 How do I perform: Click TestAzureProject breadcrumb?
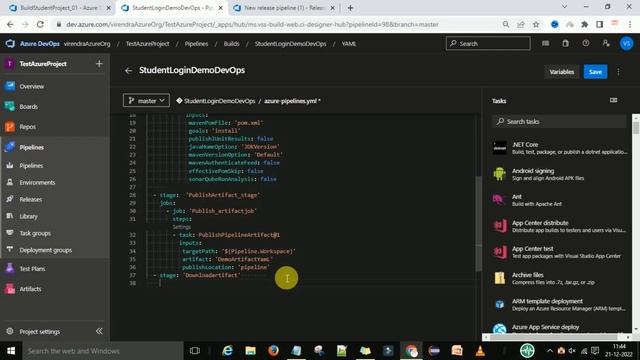tap(147, 44)
